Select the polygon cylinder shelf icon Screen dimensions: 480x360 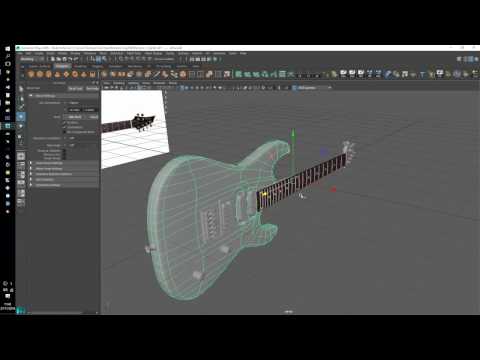point(49,74)
